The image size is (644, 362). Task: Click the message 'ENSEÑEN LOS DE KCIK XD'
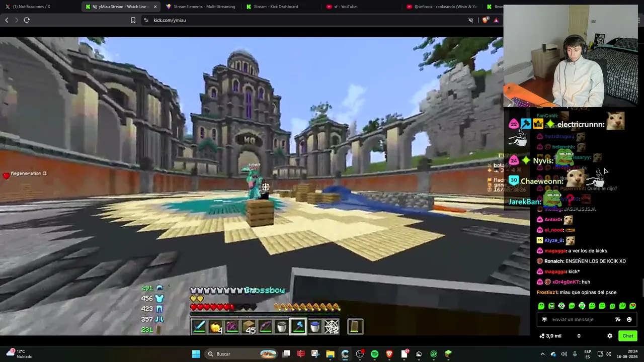click(x=596, y=261)
